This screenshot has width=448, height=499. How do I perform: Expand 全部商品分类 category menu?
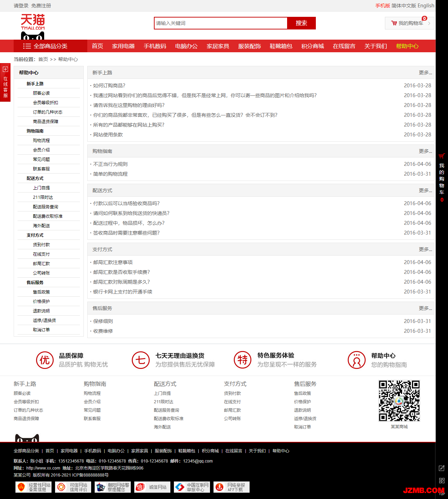[x=50, y=46]
